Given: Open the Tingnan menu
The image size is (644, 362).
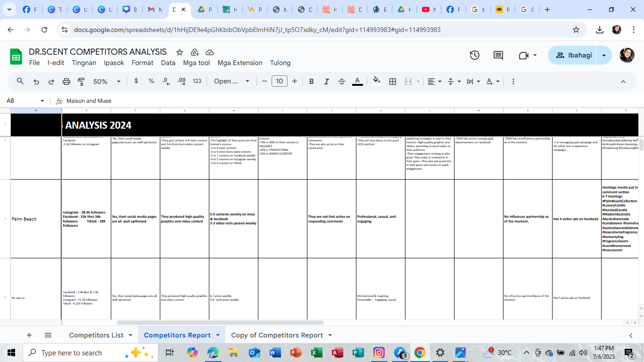Looking at the screenshot, I should pyautogui.click(x=84, y=63).
